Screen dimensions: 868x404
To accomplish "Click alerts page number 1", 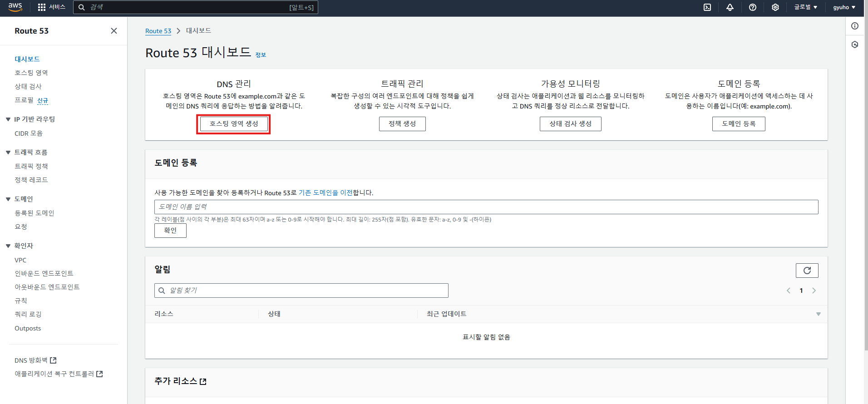I will tap(801, 291).
